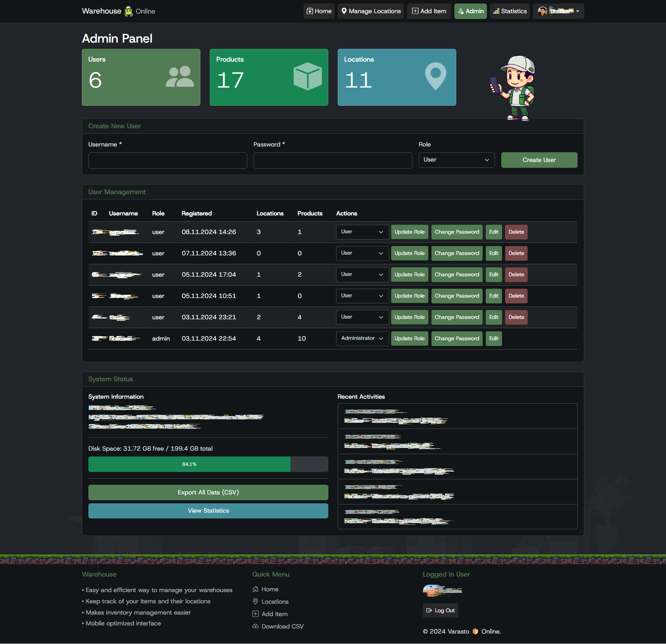Open role dropdown for user registered 08.11.2024
Image resolution: width=666 pixels, height=644 pixels.
[362, 232]
